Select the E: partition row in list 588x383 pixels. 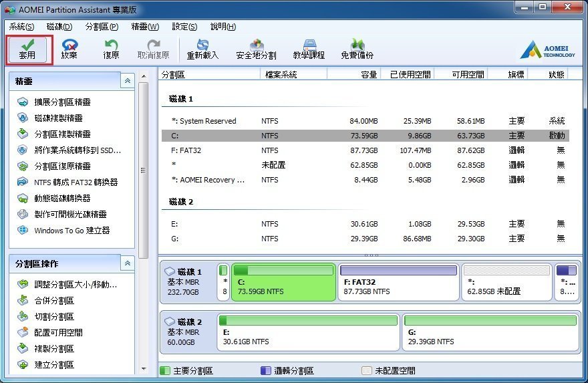coord(365,224)
